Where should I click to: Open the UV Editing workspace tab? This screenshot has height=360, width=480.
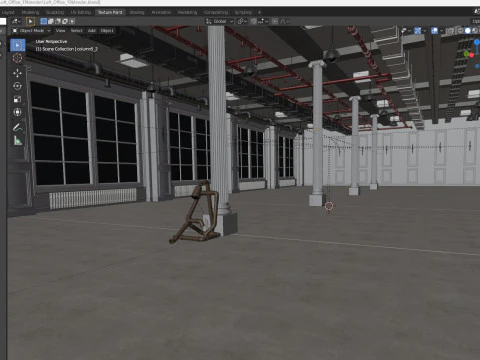pos(81,12)
